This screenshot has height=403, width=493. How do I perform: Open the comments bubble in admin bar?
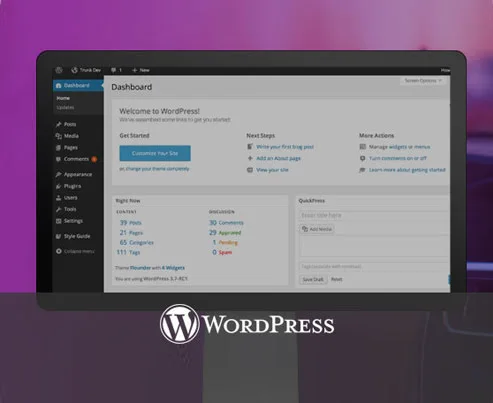pyautogui.click(x=116, y=70)
